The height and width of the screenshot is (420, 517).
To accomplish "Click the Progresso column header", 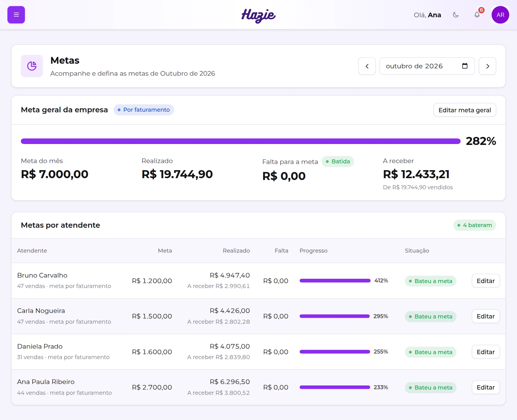I will click(314, 251).
